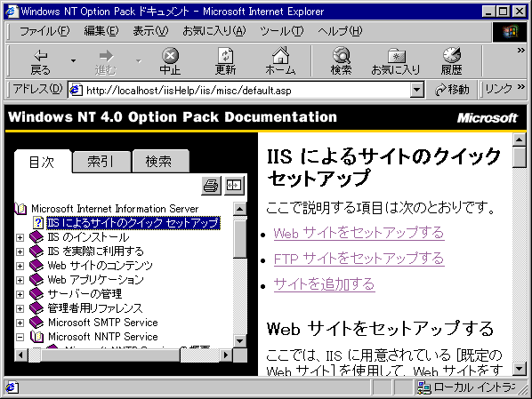Image resolution: width=532 pixels, height=399 pixels.
Task: Switch to the Index (索引) tab
Action: coord(101,162)
